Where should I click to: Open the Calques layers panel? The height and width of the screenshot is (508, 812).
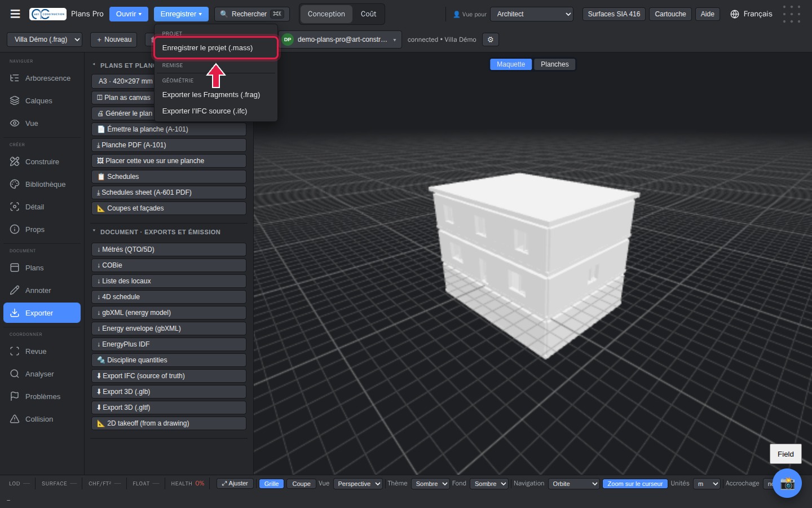42,101
